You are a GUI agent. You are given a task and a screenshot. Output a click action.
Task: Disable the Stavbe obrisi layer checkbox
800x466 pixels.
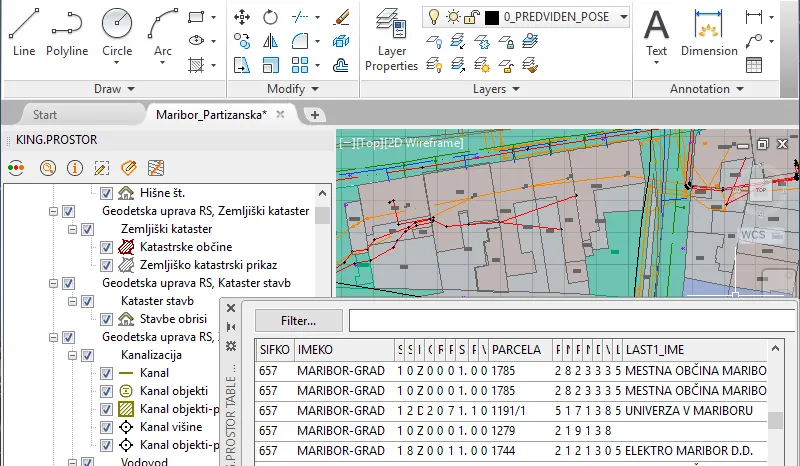pos(106,319)
